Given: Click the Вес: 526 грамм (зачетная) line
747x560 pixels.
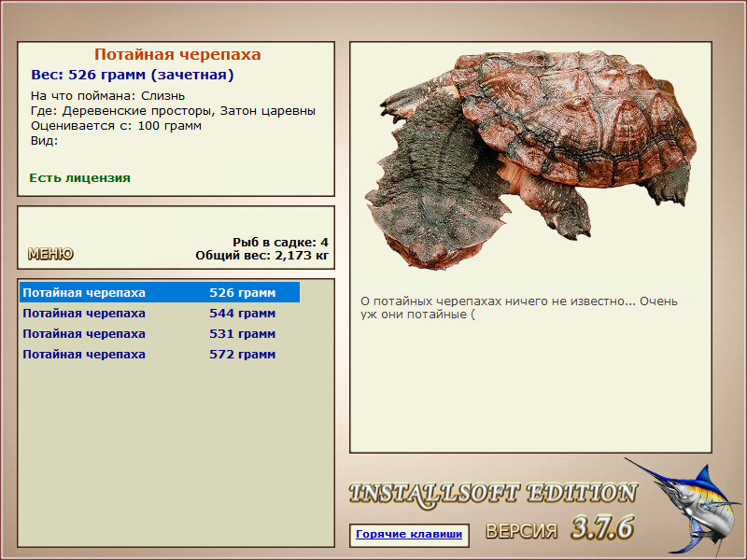Looking at the screenshot, I should (x=133, y=75).
